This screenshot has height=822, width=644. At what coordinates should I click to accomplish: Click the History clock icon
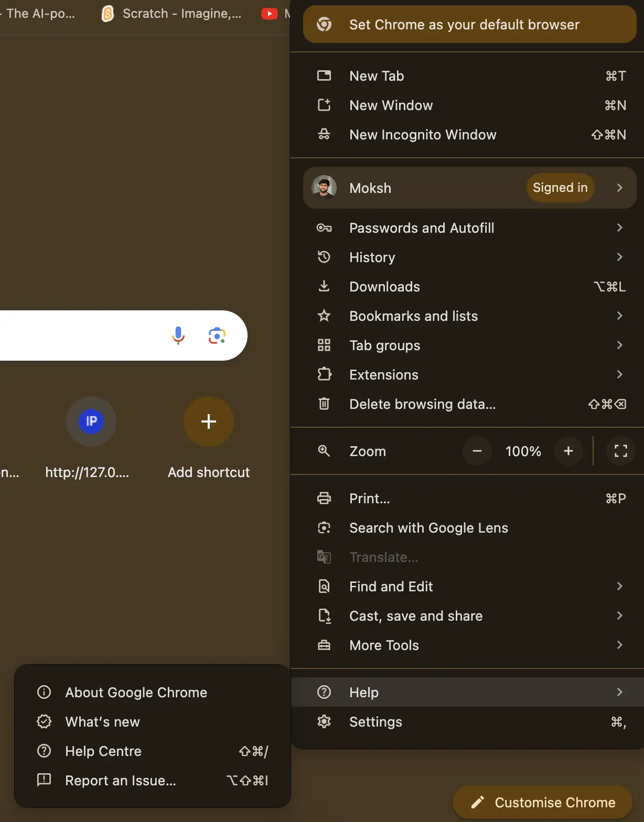(x=324, y=257)
